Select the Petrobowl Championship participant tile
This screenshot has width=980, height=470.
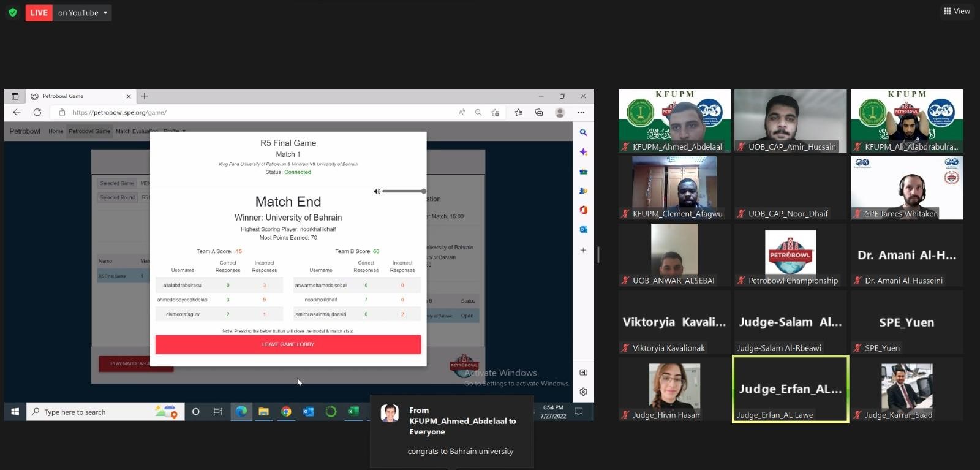click(x=791, y=255)
